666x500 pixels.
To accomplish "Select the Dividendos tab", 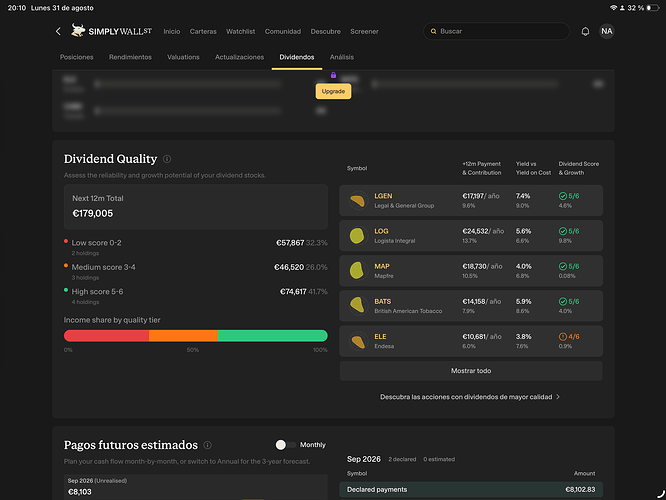I will click(x=297, y=57).
